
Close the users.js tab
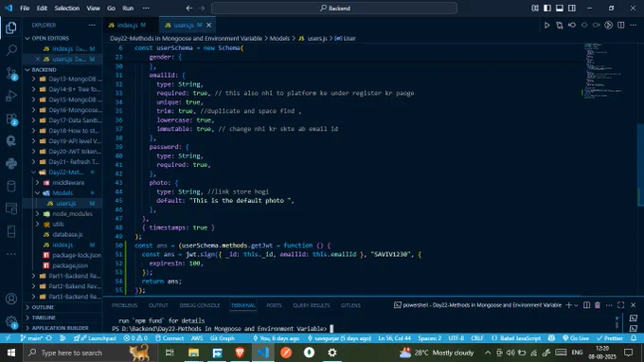(x=208, y=25)
